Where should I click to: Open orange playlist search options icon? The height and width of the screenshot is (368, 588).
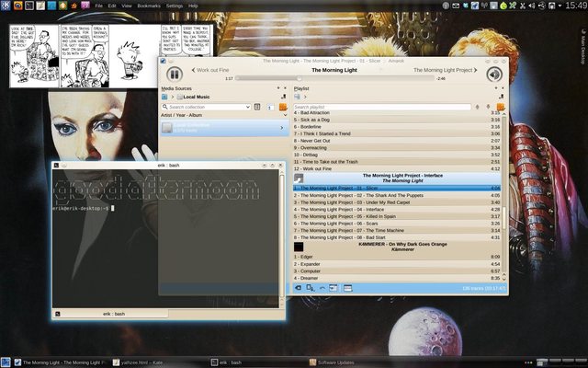501,107
